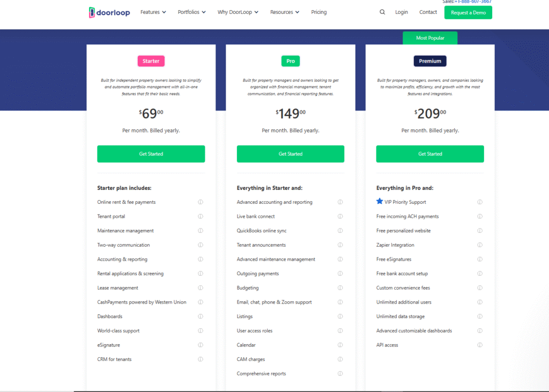
Task: Expand the Why DoorLoop menu
Action: point(238,12)
